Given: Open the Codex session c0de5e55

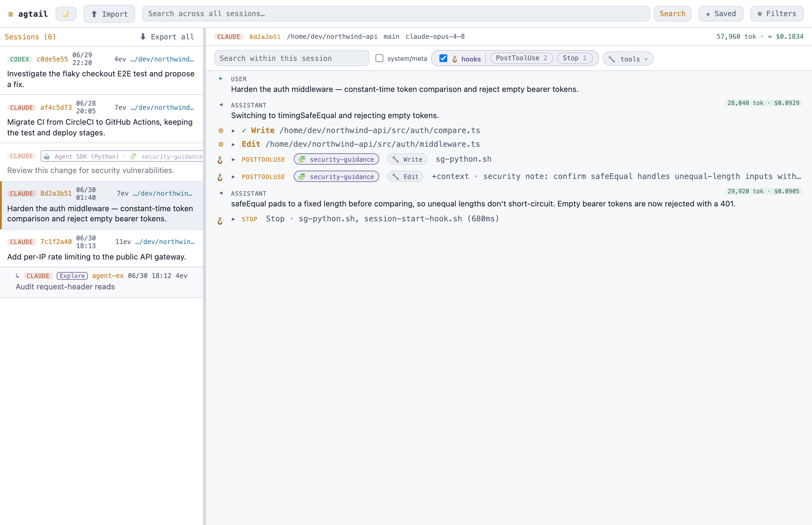Looking at the screenshot, I should pos(102,71).
